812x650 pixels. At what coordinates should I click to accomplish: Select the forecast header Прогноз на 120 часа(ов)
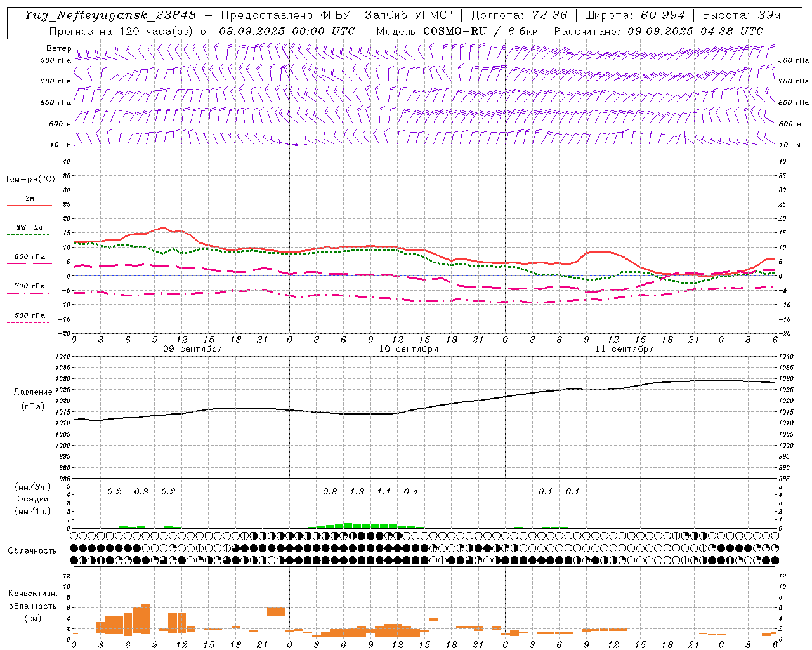[122, 31]
